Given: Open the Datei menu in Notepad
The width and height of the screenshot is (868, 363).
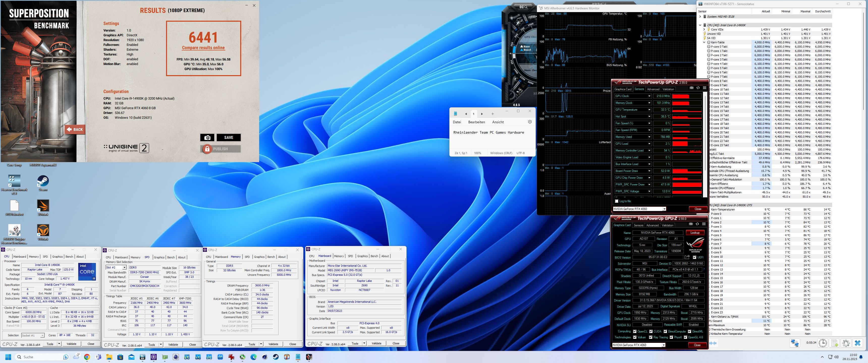Looking at the screenshot, I should [457, 122].
